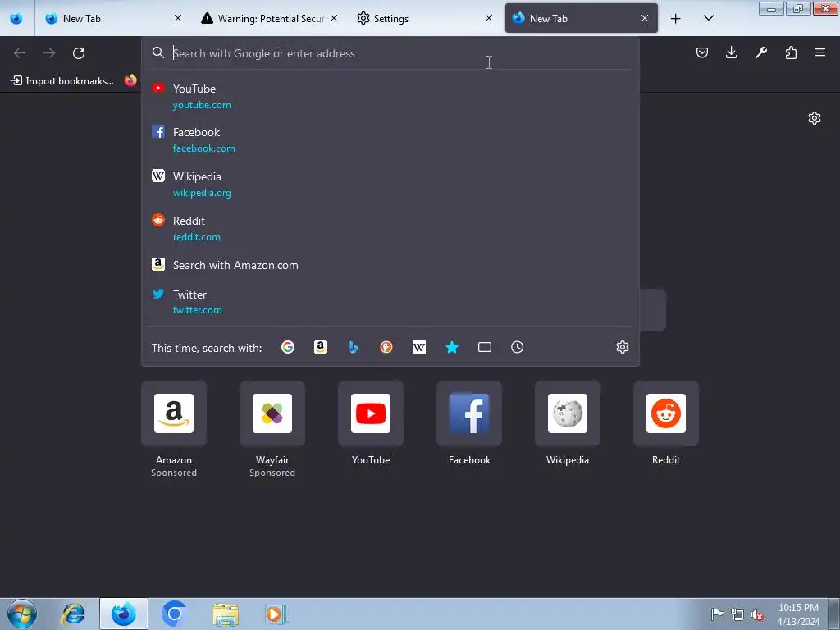The width and height of the screenshot is (840, 630).
Task: Switch to the first New Tab
Action: (x=113, y=18)
